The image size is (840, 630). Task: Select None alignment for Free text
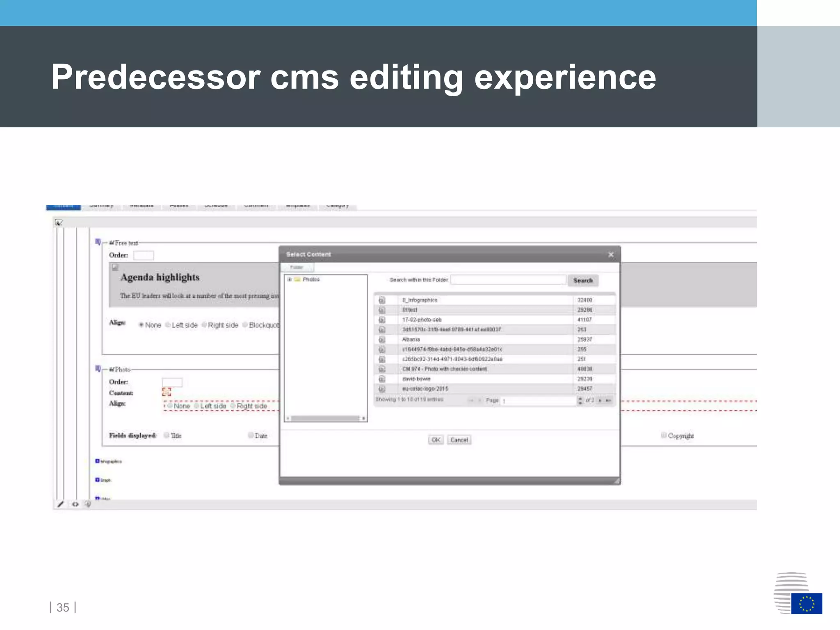[x=141, y=325]
